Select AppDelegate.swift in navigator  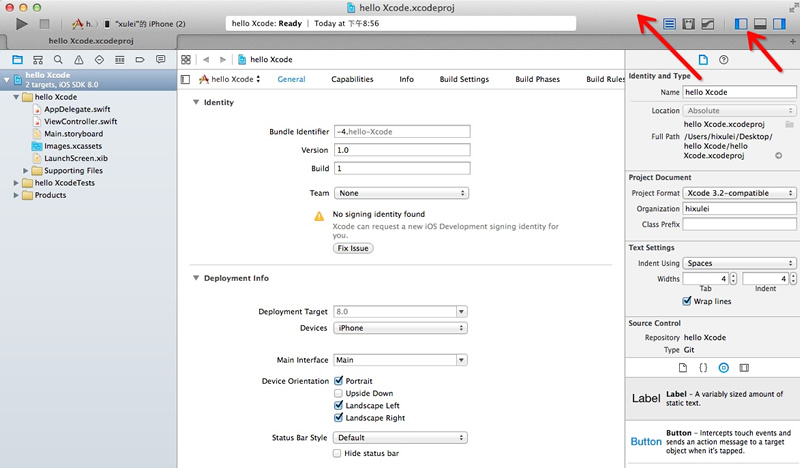click(77, 109)
